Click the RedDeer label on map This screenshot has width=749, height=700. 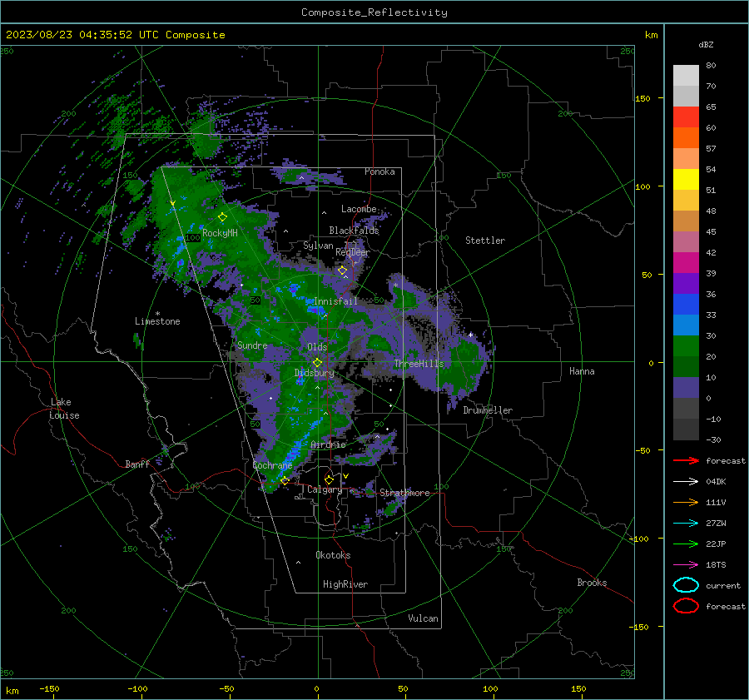click(353, 252)
